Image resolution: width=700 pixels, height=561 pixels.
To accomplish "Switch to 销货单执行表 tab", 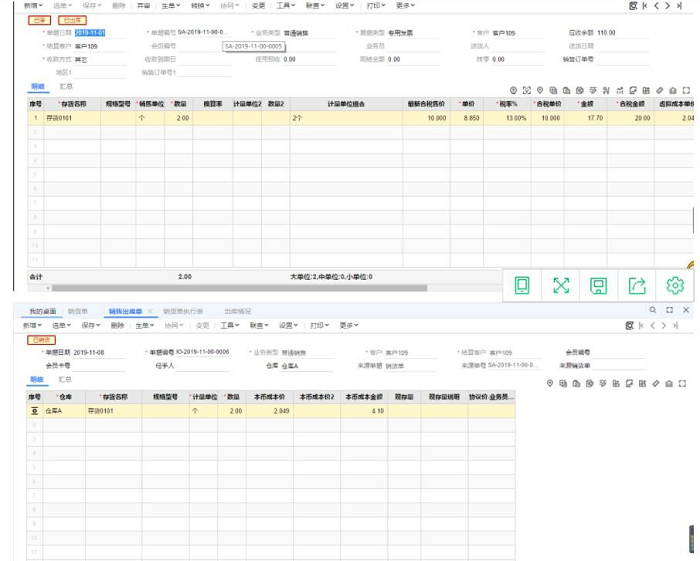I will [x=183, y=311].
